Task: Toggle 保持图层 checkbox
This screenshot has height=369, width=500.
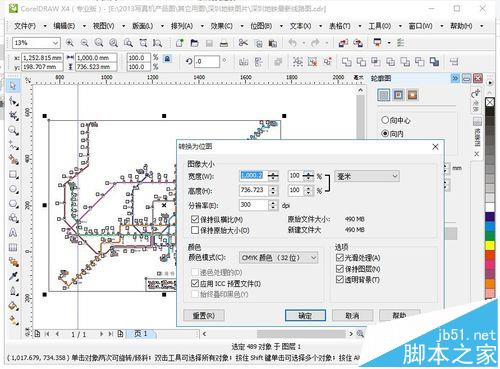Action: click(339, 269)
